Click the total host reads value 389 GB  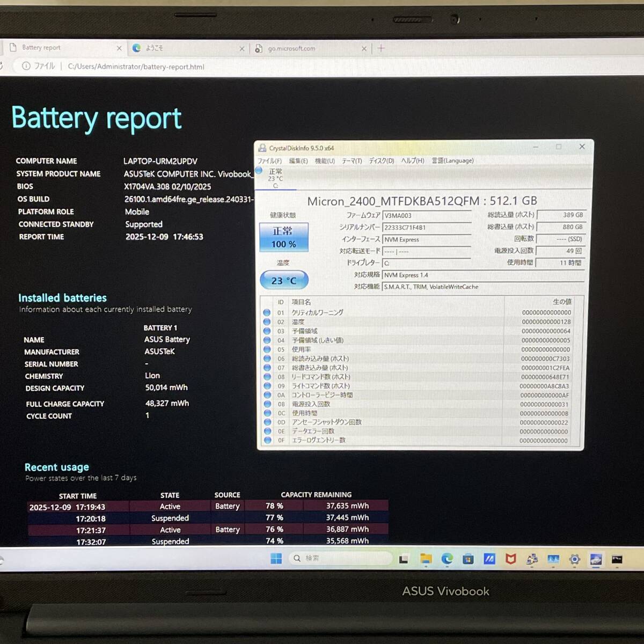tap(561, 215)
